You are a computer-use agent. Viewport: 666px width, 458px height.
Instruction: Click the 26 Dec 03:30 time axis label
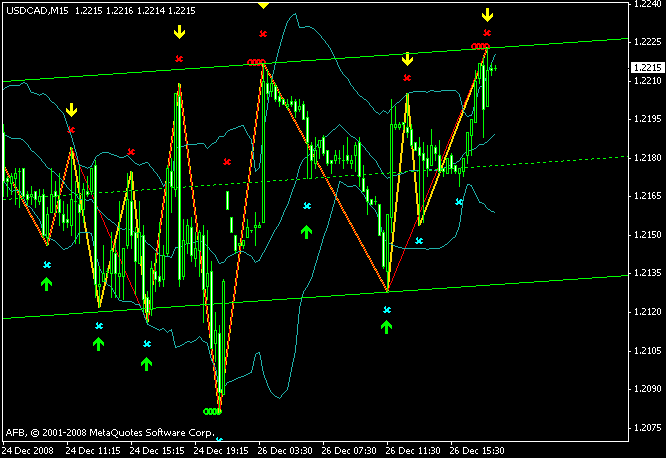coord(285,450)
